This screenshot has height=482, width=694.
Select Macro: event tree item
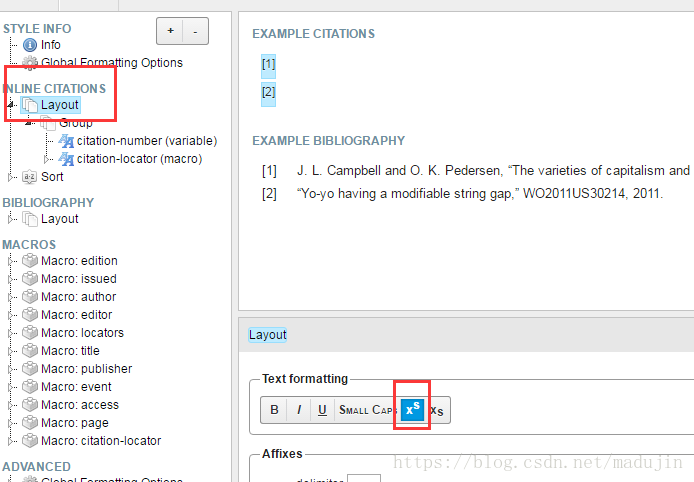76,387
